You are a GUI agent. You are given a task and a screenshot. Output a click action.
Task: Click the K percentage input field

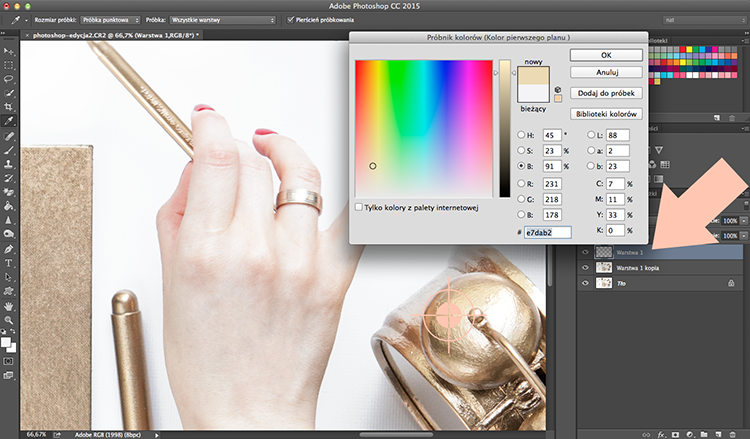click(x=615, y=230)
